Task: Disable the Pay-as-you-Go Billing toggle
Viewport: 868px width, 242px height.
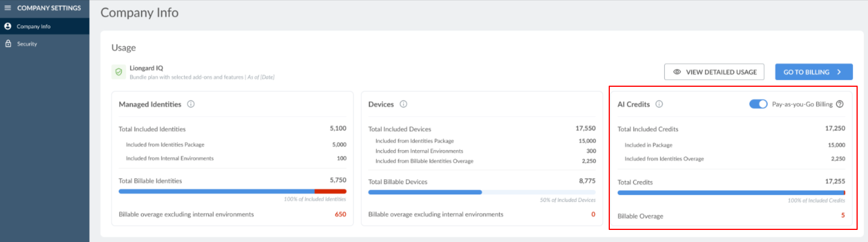Action: [758, 104]
